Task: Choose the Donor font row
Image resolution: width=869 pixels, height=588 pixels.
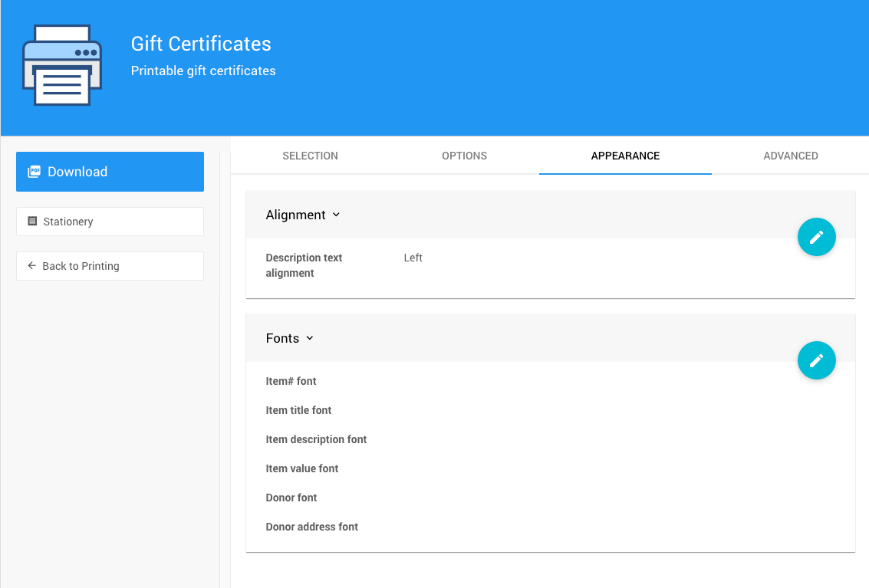Action: (x=291, y=498)
